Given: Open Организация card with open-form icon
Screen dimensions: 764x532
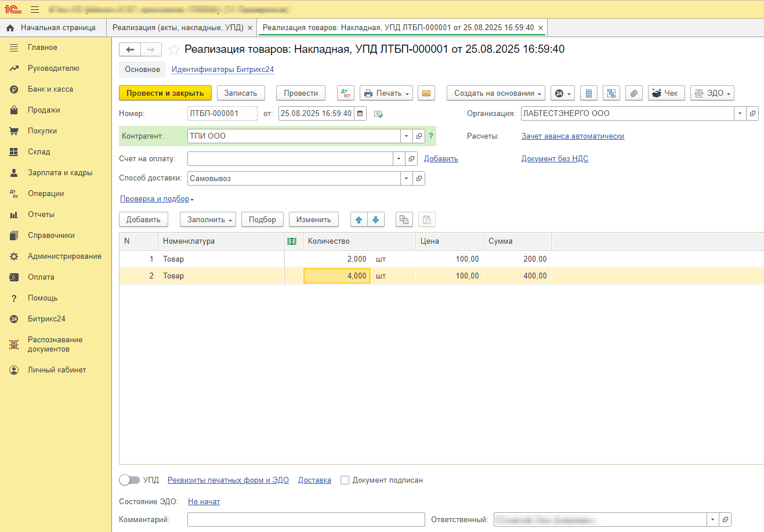Looking at the screenshot, I should pos(752,114).
